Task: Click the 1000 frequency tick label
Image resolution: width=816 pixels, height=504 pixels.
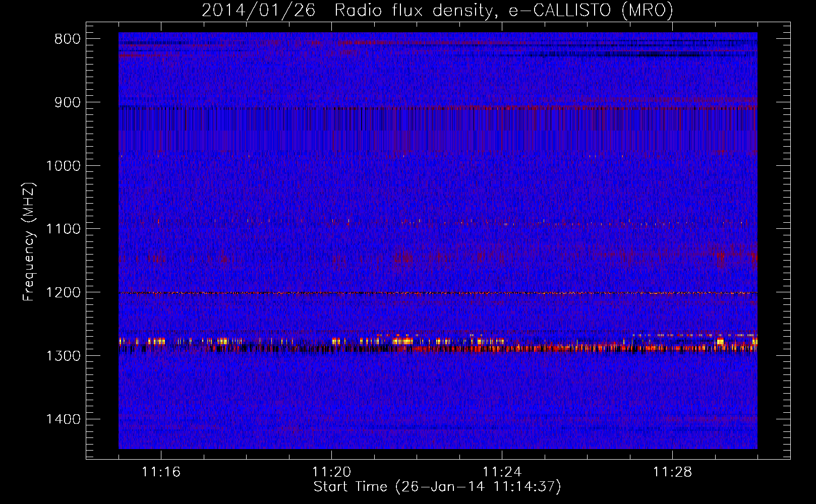Action: pos(63,166)
